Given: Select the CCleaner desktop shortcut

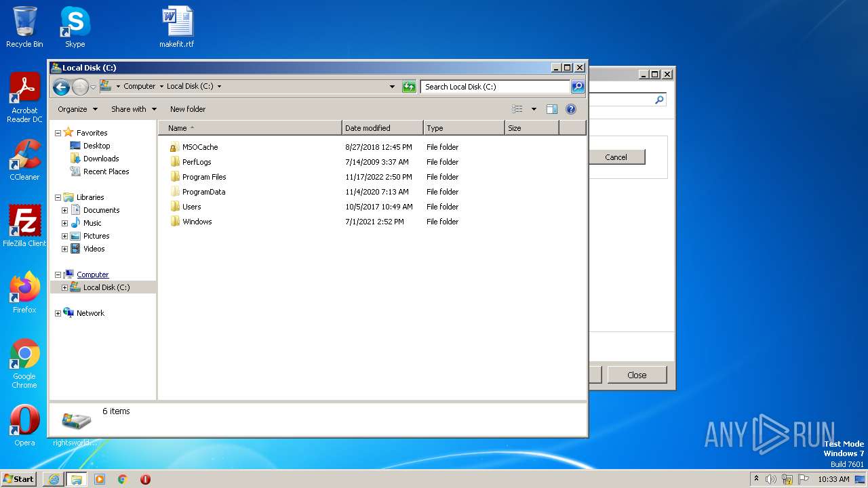Looking at the screenshot, I should point(24,161).
